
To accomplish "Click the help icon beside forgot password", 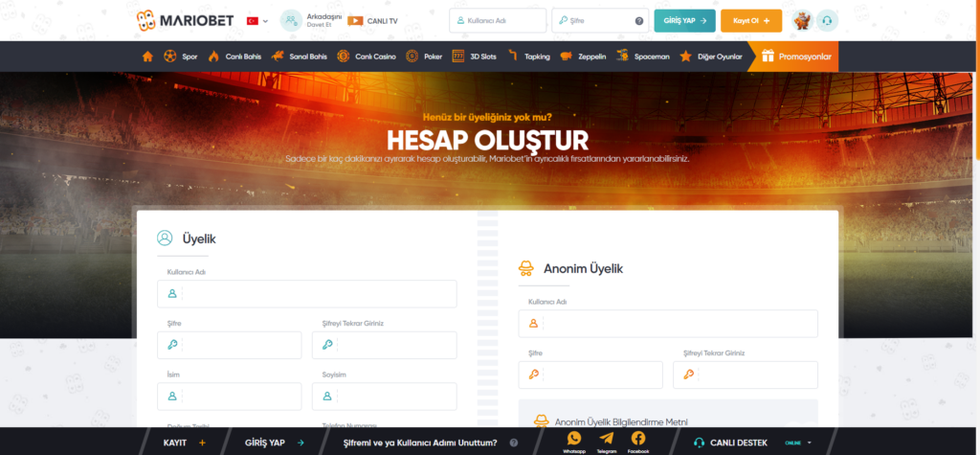I will point(514,443).
